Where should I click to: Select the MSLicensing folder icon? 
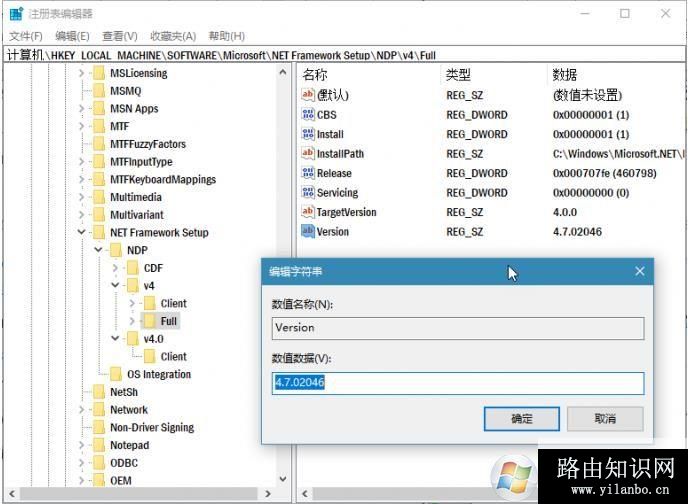99,73
